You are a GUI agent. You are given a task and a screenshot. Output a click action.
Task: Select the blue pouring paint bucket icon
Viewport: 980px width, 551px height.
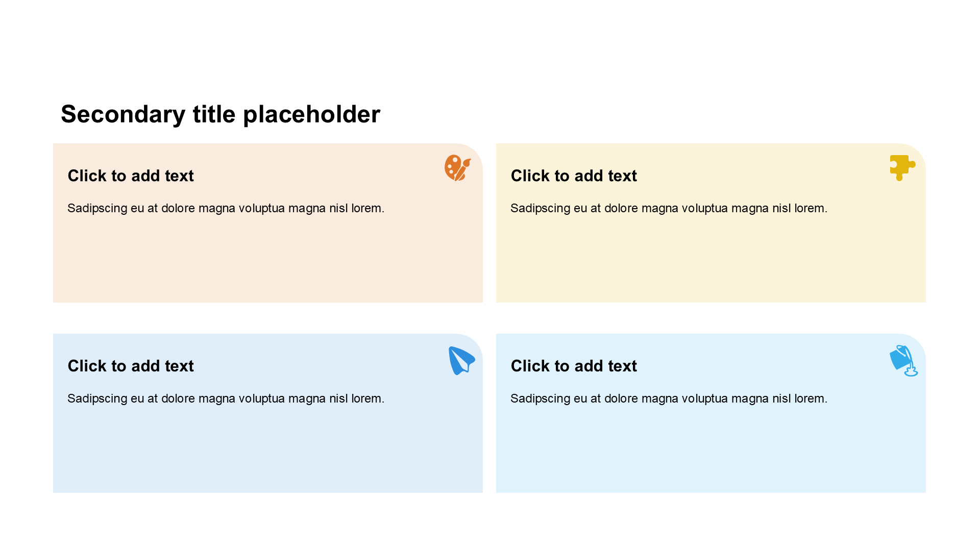(903, 360)
